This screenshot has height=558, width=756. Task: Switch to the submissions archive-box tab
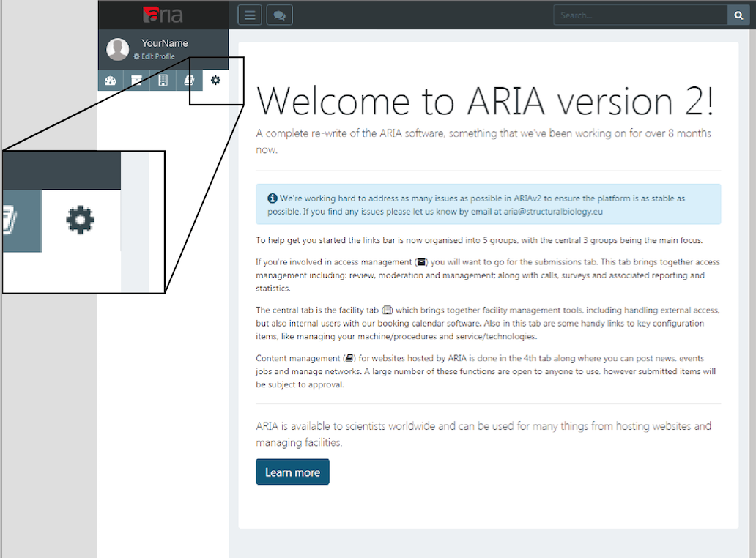[136, 81]
